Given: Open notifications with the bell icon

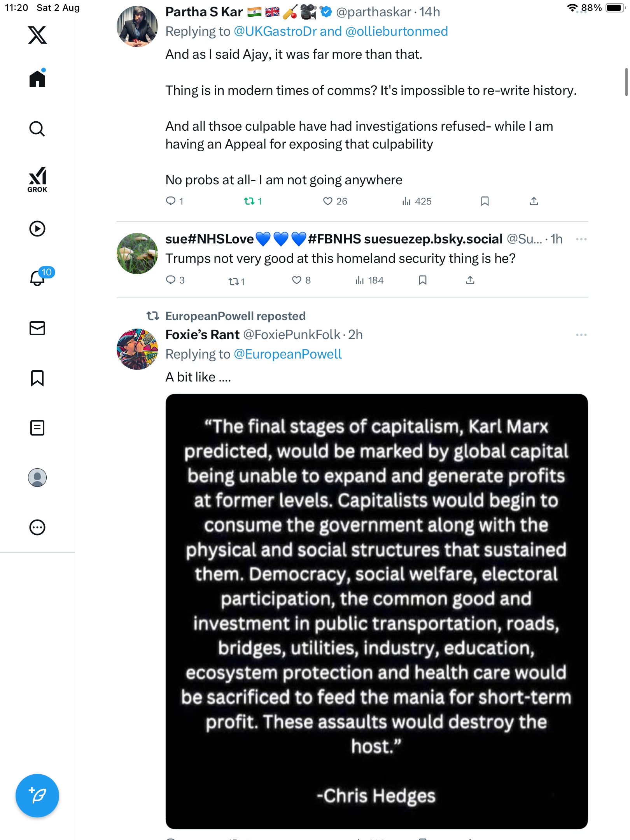Looking at the screenshot, I should coord(38,278).
